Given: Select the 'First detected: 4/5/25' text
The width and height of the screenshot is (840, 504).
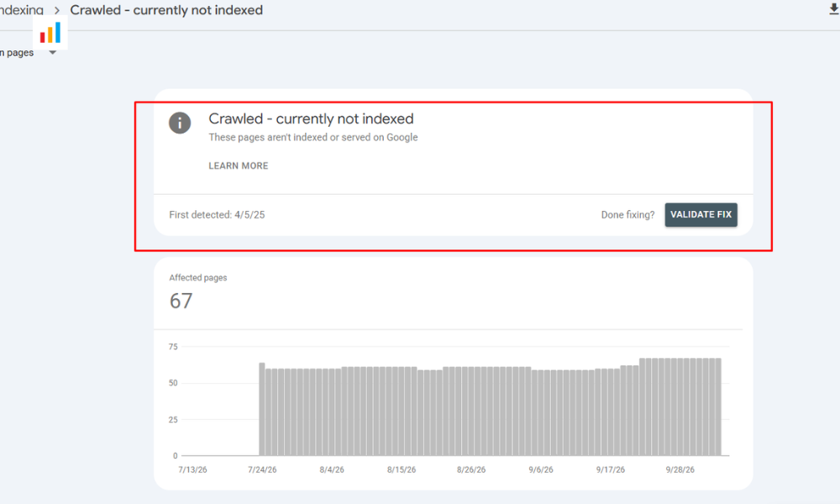Looking at the screenshot, I should [x=217, y=215].
